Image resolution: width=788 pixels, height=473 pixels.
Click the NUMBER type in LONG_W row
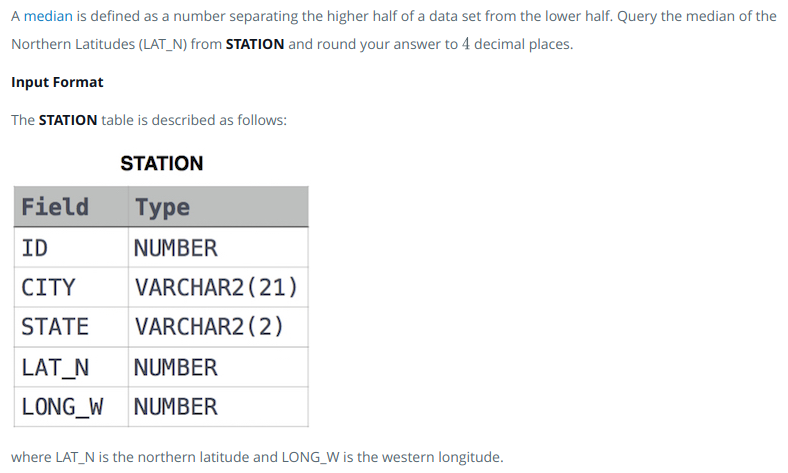coord(218,407)
